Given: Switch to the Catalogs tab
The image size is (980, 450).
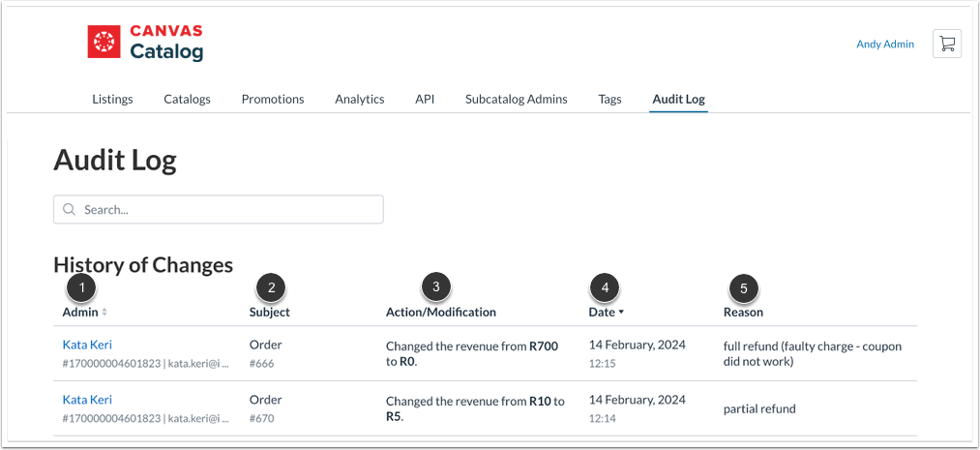Looking at the screenshot, I should click(x=187, y=100).
